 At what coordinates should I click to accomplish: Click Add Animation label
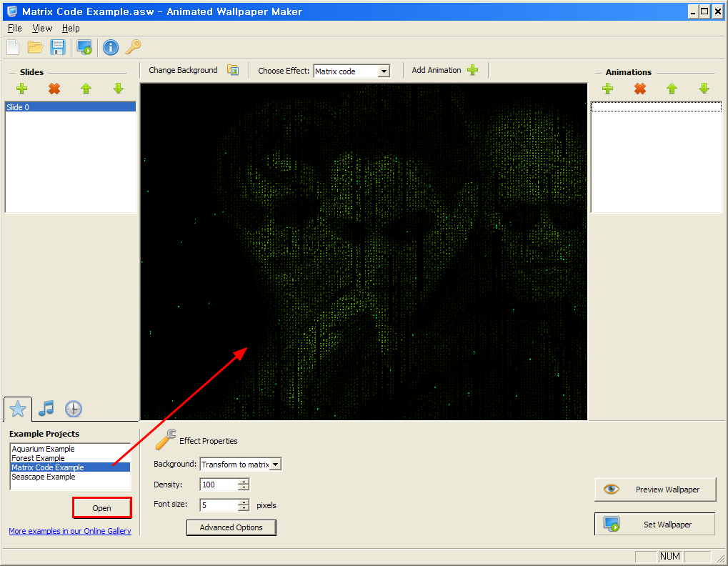click(437, 70)
